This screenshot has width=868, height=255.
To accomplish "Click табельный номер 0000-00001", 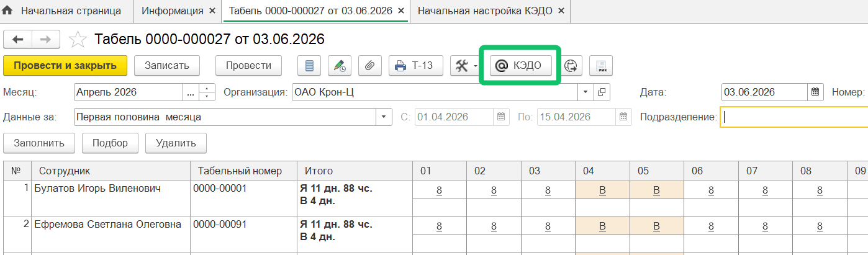I will point(220,189).
